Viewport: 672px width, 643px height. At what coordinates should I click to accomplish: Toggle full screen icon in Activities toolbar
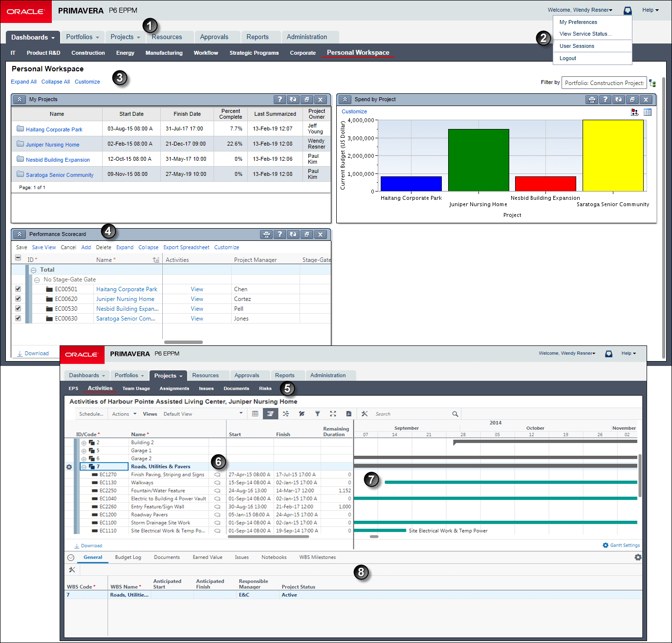tap(333, 414)
